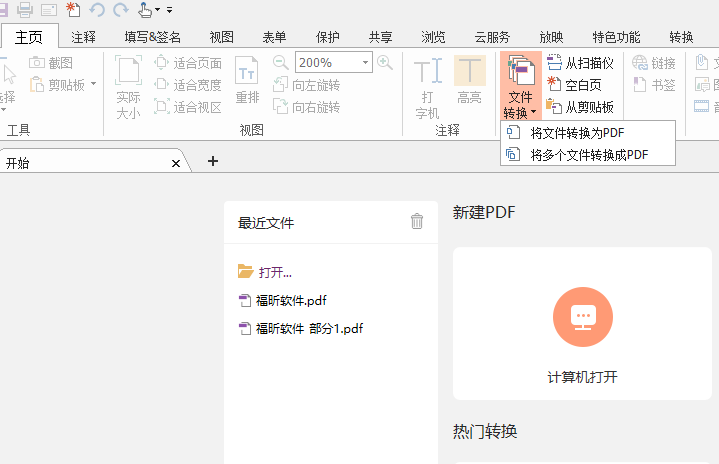Open the 保护 ribbon tab

click(x=327, y=37)
